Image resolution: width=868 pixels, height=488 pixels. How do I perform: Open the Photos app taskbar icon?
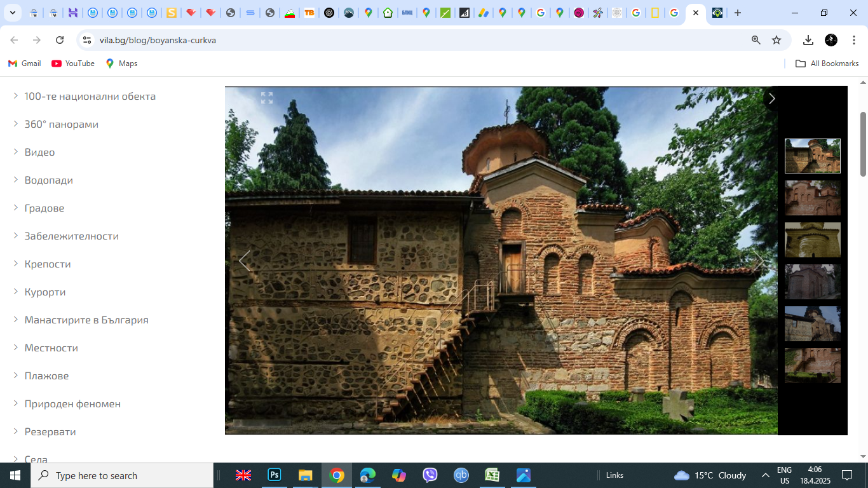(524, 475)
